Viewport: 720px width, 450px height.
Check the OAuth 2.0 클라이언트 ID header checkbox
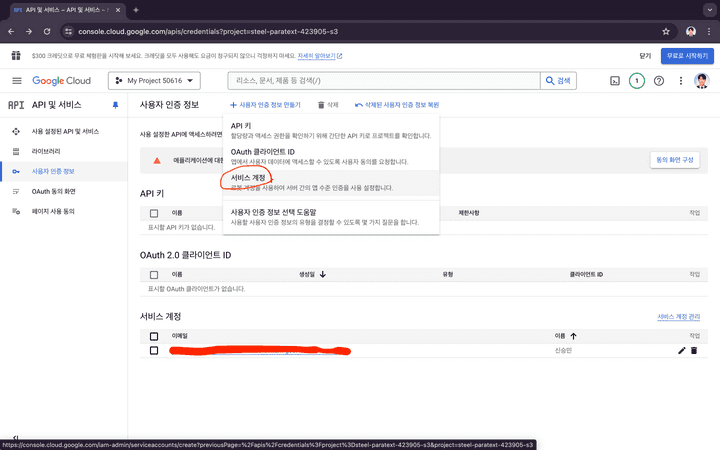coord(154,273)
